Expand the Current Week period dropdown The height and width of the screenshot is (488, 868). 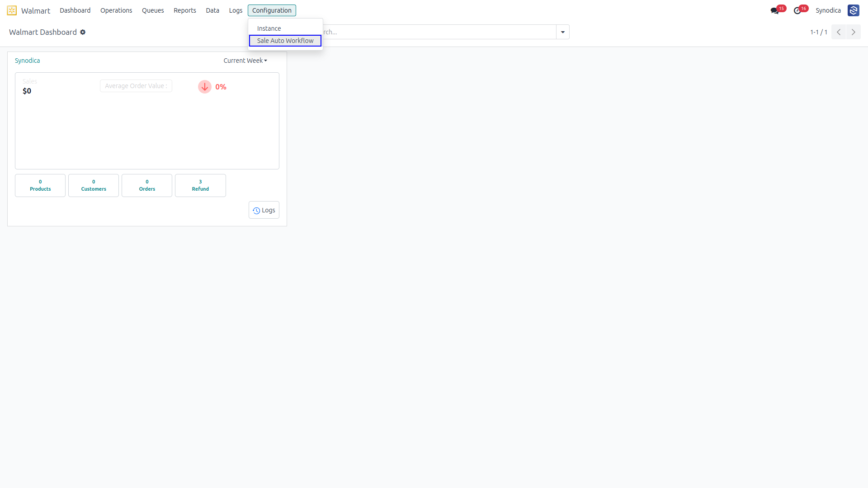click(x=245, y=61)
